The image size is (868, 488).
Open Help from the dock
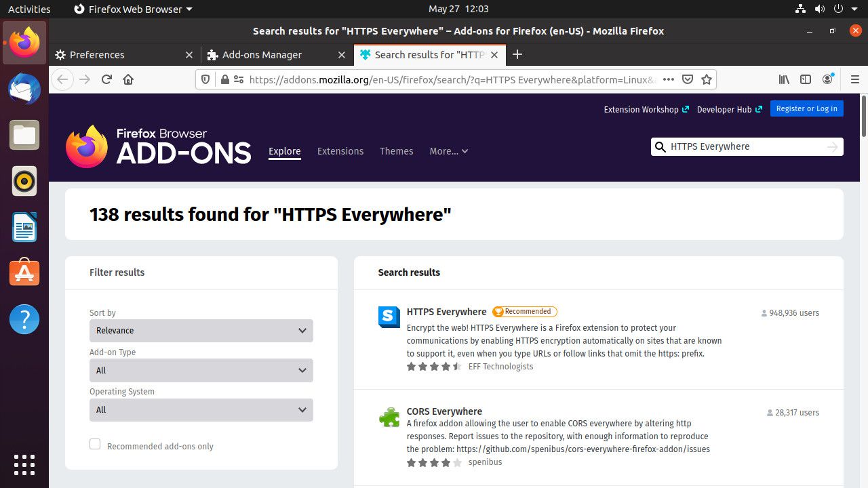point(24,319)
